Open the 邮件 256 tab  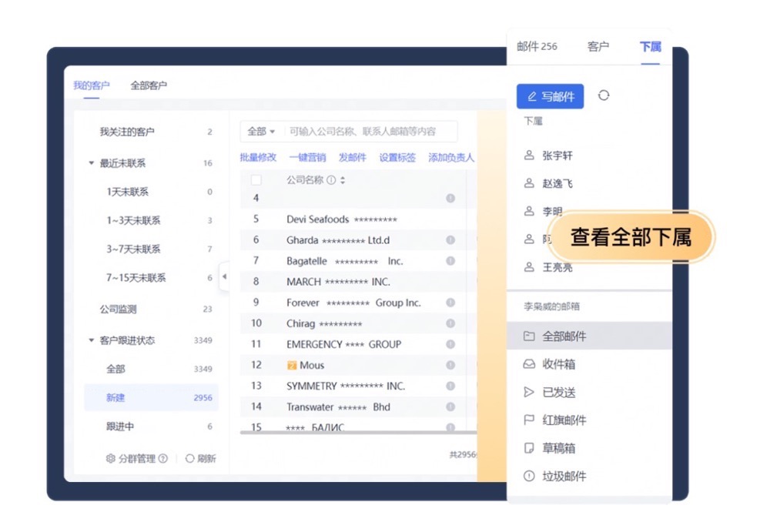[537, 47]
